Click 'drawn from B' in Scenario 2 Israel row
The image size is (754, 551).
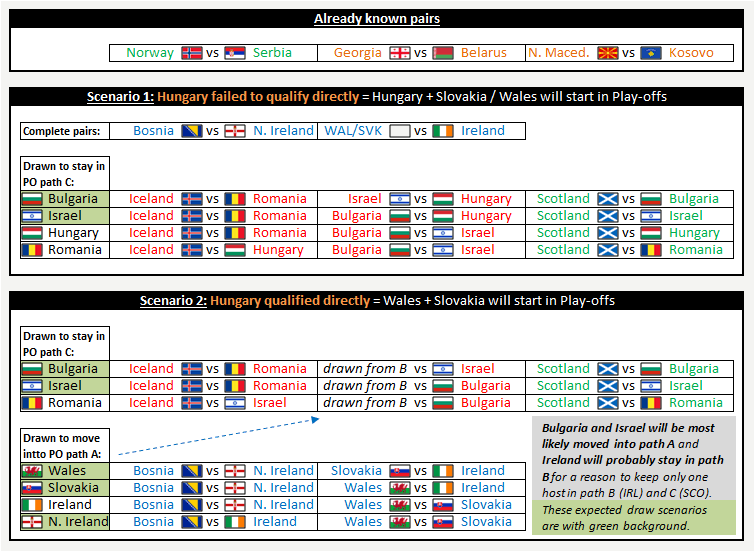point(365,386)
